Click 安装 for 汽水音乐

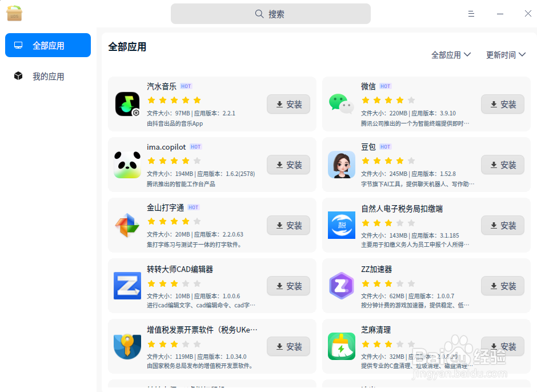point(288,104)
